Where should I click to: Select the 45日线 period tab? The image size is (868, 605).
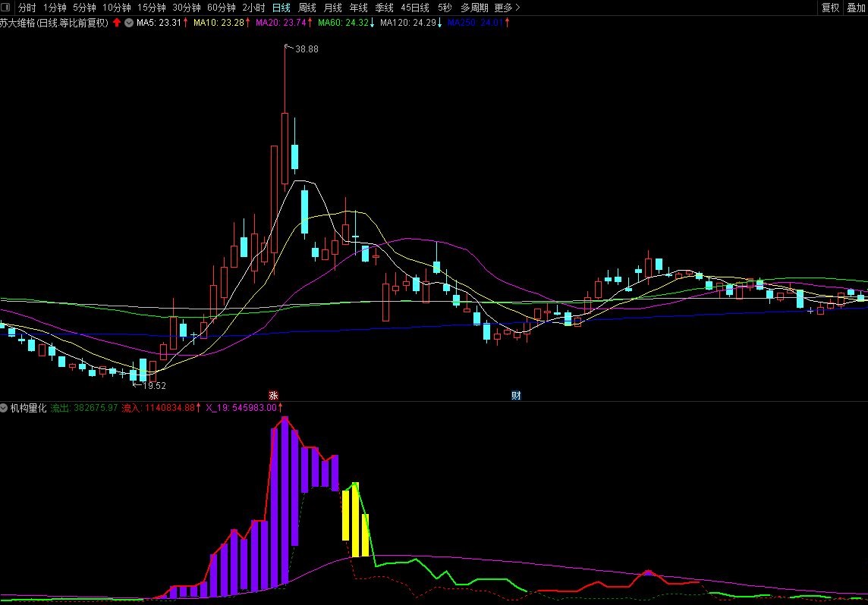pyautogui.click(x=415, y=8)
